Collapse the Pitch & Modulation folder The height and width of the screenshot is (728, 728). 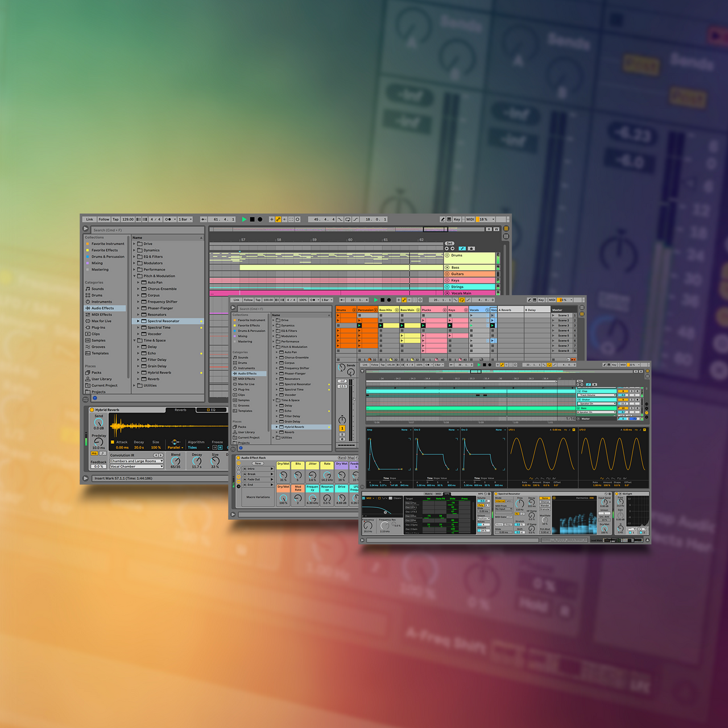click(135, 276)
